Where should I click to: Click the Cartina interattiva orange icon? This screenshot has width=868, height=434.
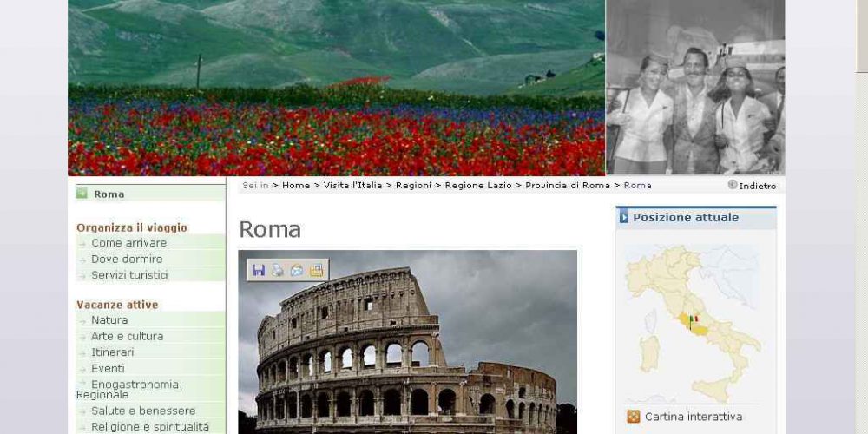click(x=634, y=417)
